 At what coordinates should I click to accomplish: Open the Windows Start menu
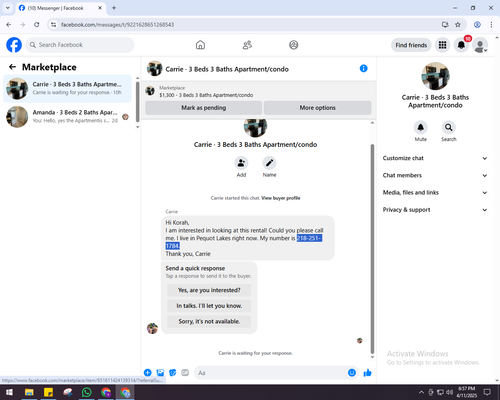point(9,392)
